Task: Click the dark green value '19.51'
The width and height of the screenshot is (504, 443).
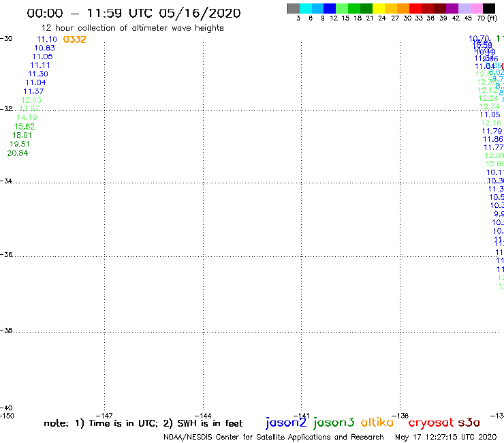Action: coord(20,144)
